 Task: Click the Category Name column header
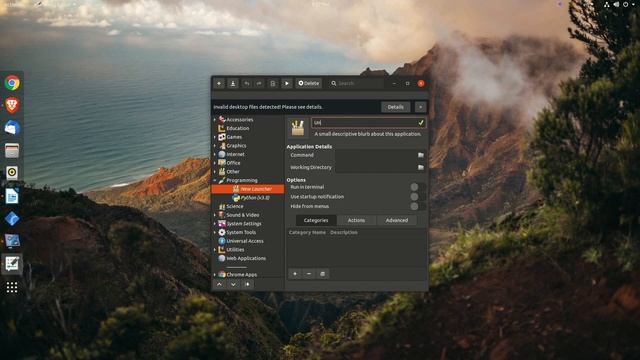307,232
